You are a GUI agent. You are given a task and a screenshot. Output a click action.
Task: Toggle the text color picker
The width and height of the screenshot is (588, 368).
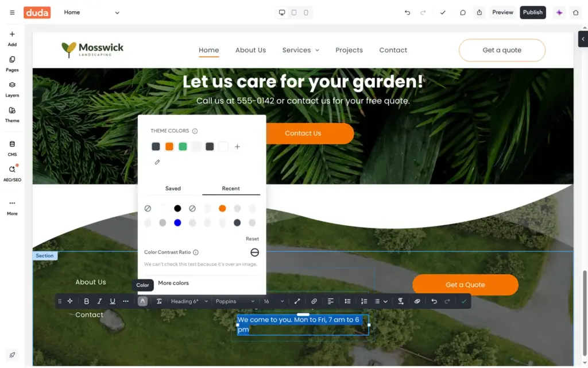[x=142, y=301]
